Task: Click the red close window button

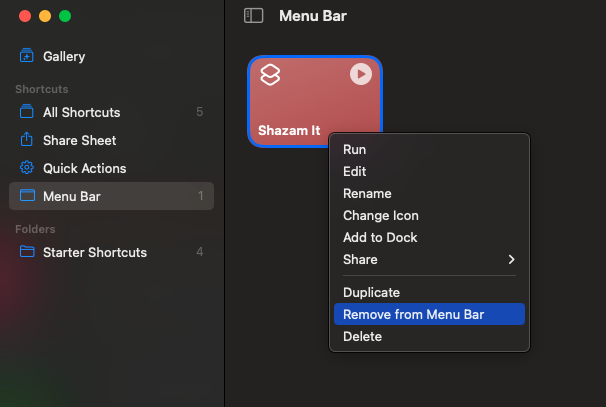Action: (x=25, y=16)
